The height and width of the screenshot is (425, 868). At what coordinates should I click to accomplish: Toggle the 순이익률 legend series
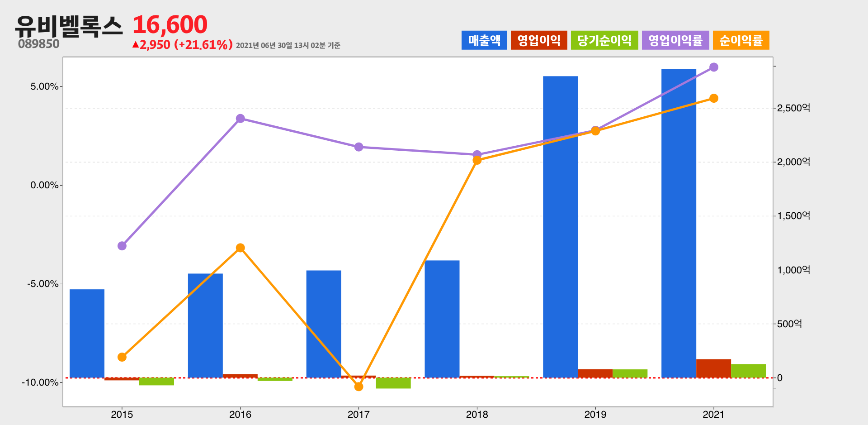(x=741, y=40)
